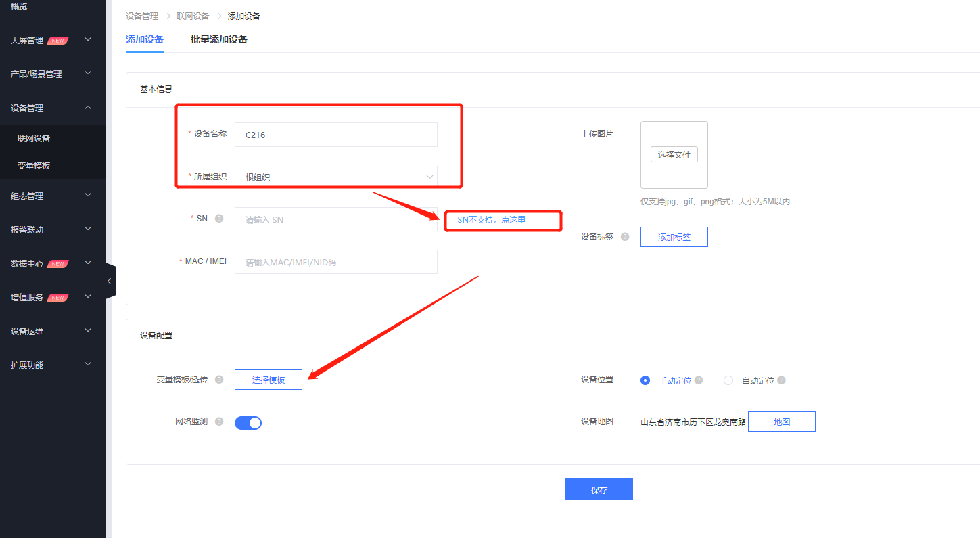Screen dimensions: 980x538
Task: Click help icon next to SN label
Action: (x=219, y=219)
